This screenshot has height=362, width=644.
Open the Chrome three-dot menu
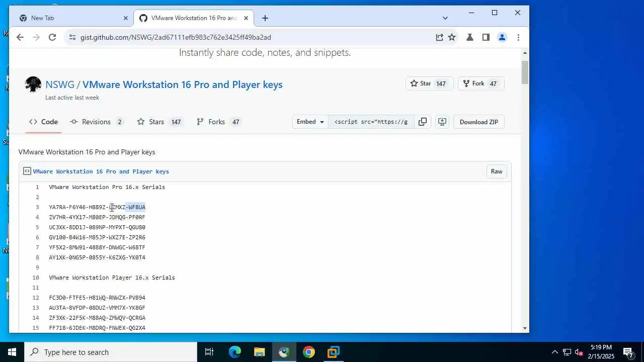tap(518, 37)
